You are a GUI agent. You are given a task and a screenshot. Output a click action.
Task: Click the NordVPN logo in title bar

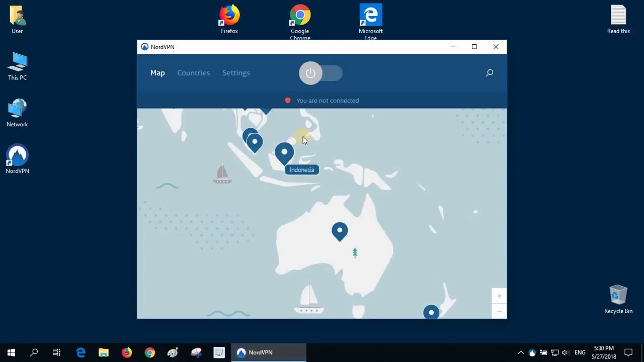(144, 47)
